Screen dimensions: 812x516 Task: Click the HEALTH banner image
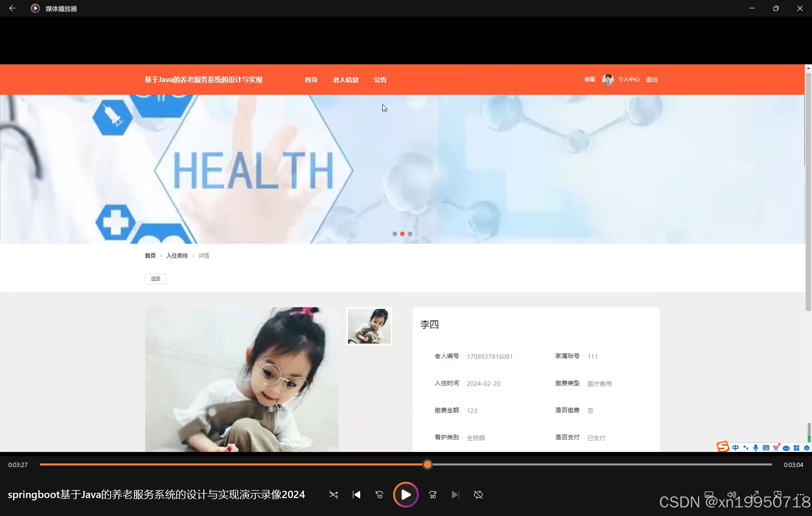[402, 169]
